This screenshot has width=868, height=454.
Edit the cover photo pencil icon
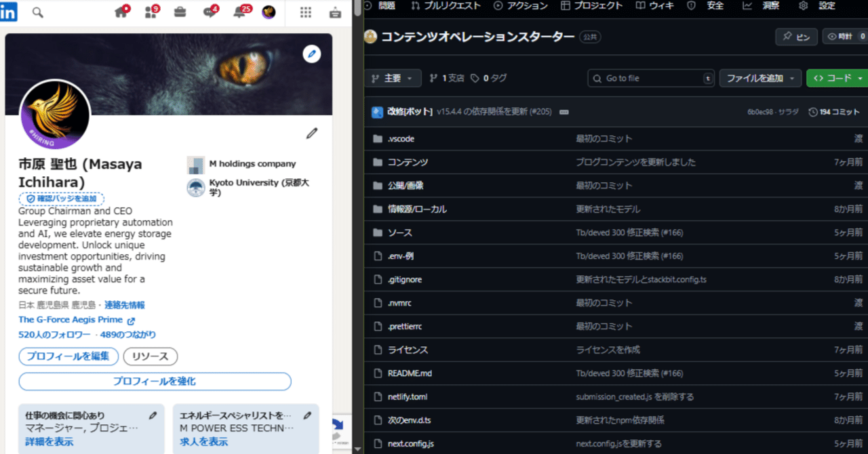click(312, 54)
